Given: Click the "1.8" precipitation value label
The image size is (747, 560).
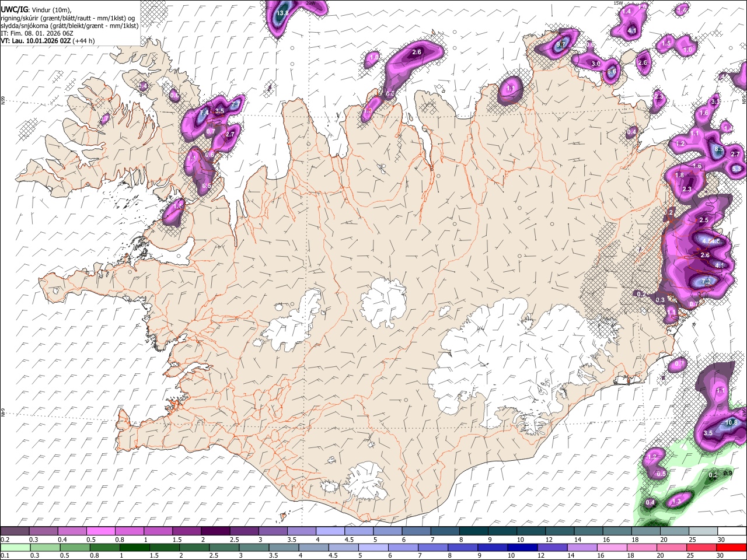Looking at the screenshot, I should 679,175.
